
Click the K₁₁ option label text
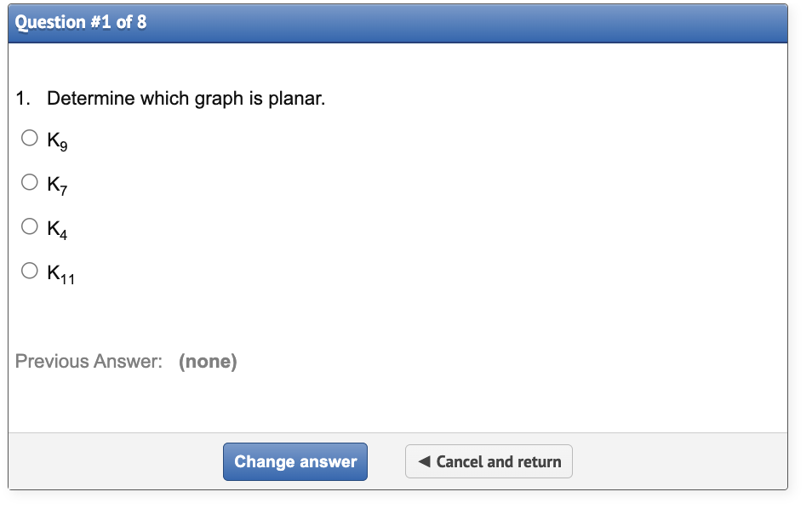(60, 272)
